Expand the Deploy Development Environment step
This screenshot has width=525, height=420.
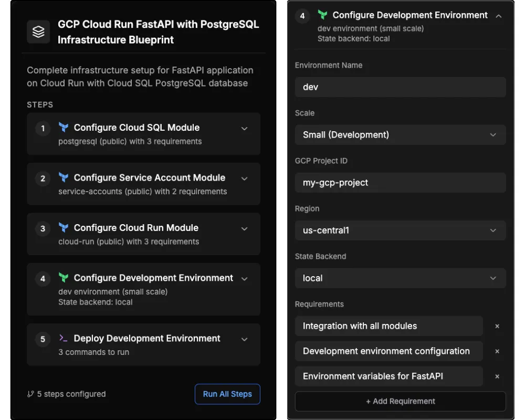[x=245, y=339]
